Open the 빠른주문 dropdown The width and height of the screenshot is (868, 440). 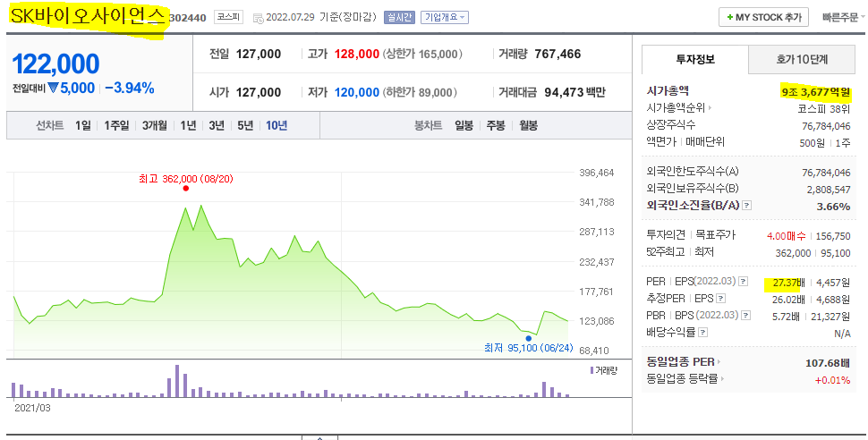point(843,17)
